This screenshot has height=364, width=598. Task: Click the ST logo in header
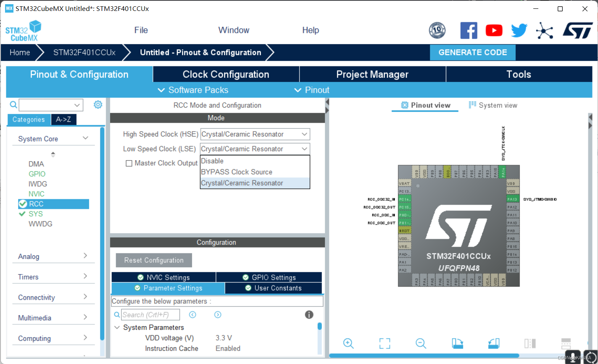578,31
